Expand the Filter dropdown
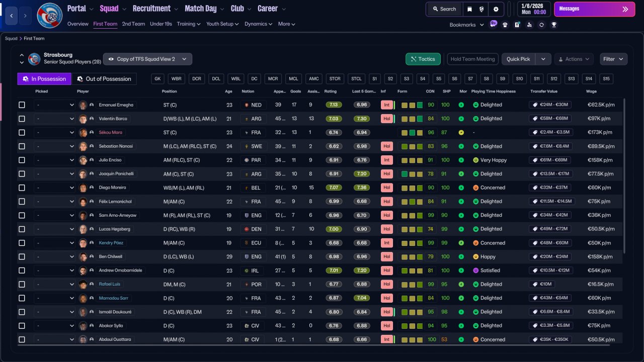The image size is (644, 362). 613,59
